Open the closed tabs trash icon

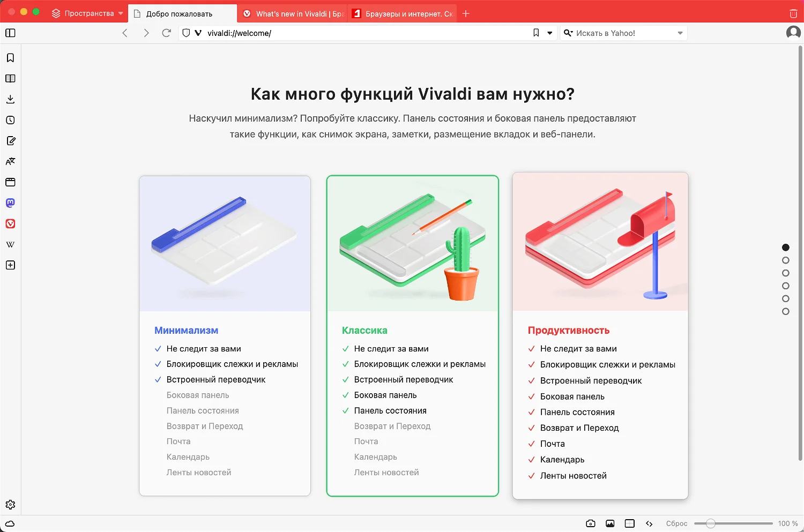794,13
